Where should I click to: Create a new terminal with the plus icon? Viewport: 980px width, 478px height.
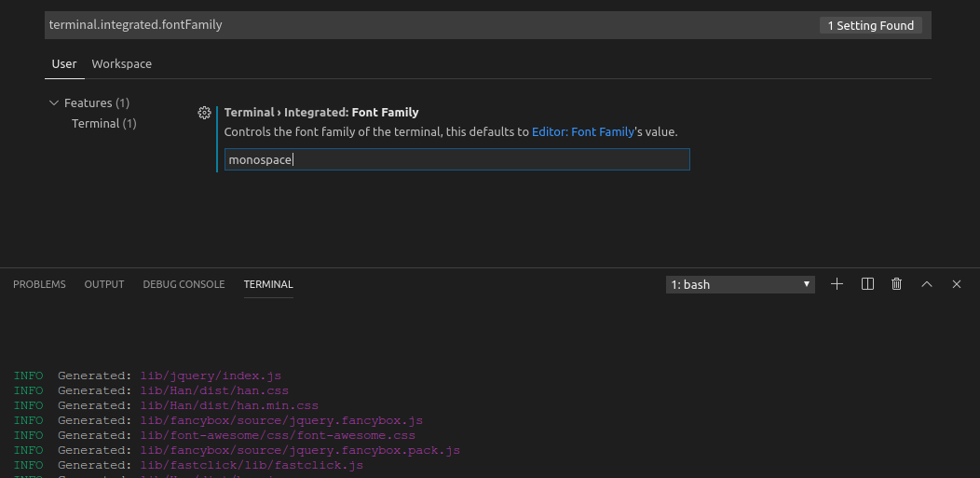click(837, 284)
